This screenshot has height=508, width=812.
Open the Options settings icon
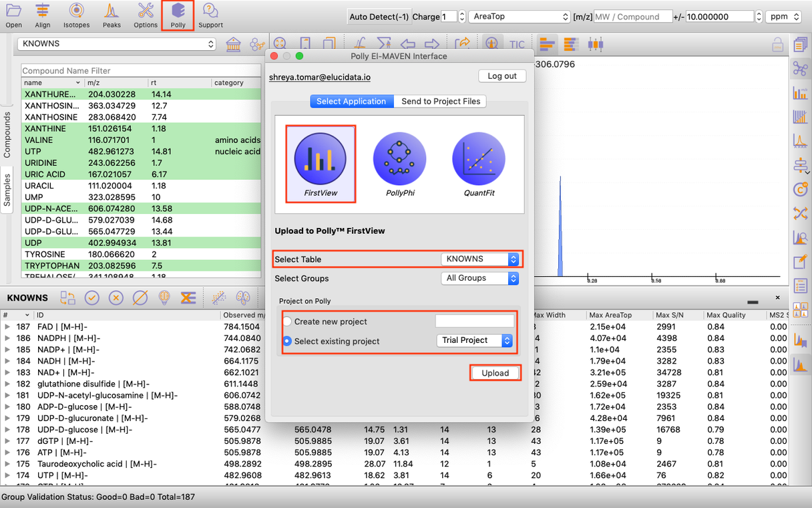coord(146,15)
